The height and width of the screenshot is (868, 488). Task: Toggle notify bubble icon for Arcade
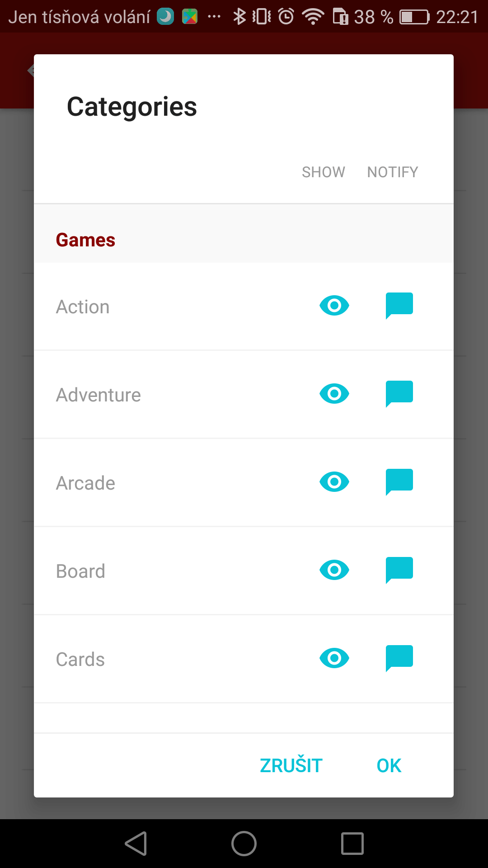399,482
